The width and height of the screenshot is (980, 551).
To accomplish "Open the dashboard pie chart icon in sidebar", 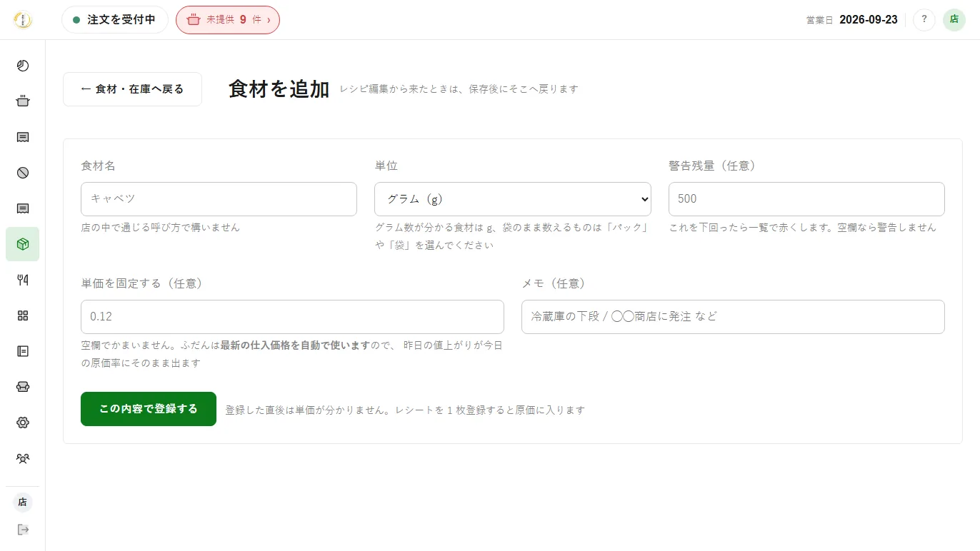I will pos(22,66).
